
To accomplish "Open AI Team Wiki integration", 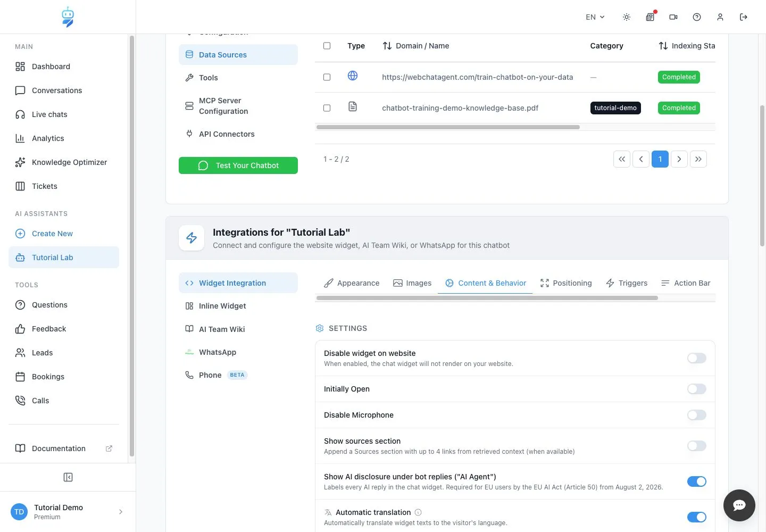I will click(238, 329).
